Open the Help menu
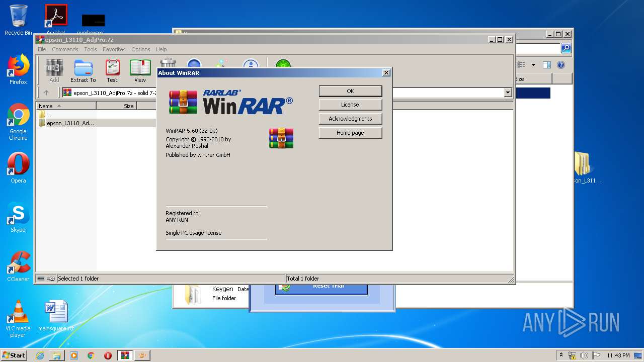 [x=161, y=49]
